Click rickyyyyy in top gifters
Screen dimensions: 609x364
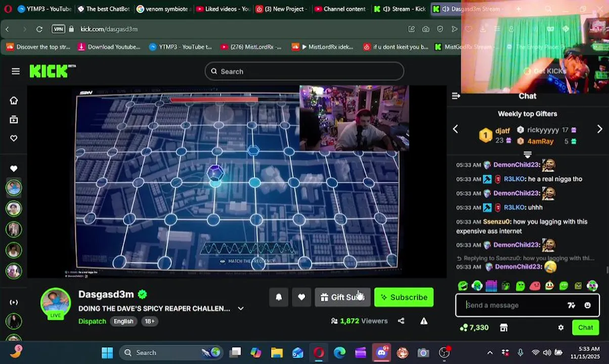pos(543,130)
